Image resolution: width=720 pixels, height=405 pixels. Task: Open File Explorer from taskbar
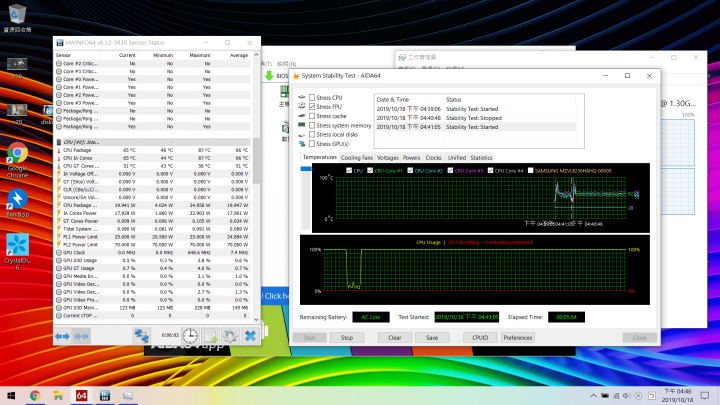(x=58, y=395)
